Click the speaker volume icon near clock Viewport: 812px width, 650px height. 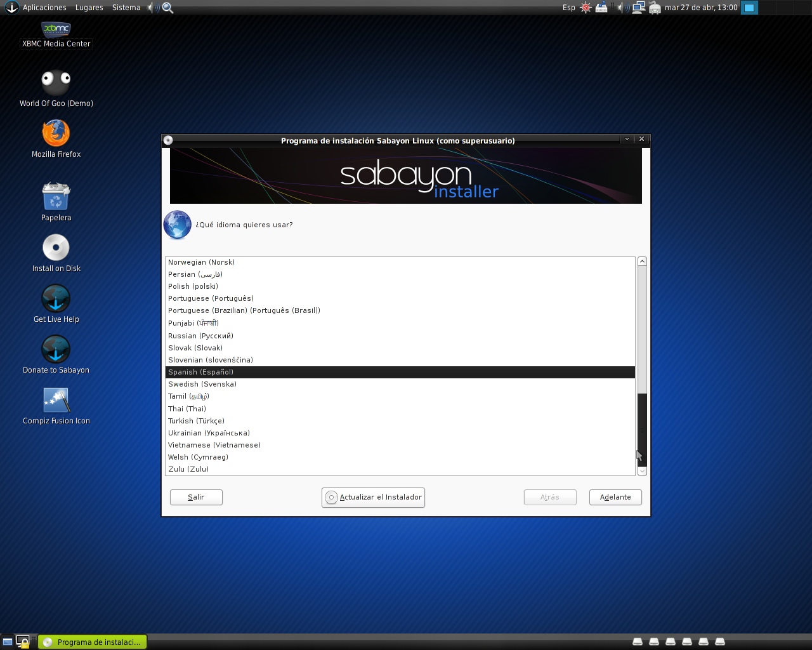pyautogui.click(x=623, y=8)
